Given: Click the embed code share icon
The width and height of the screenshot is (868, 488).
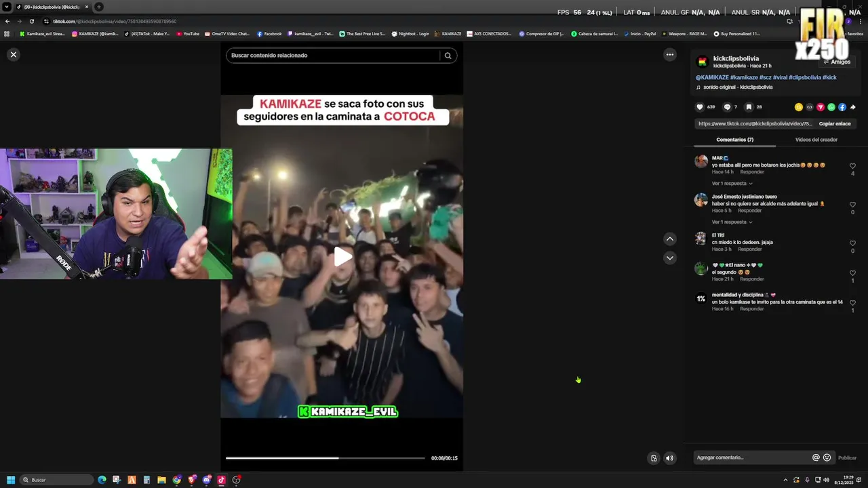Looking at the screenshot, I should click(809, 107).
